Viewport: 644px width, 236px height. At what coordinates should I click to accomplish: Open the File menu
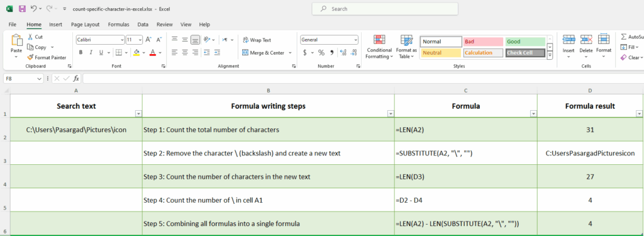pyautogui.click(x=13, y=25)
